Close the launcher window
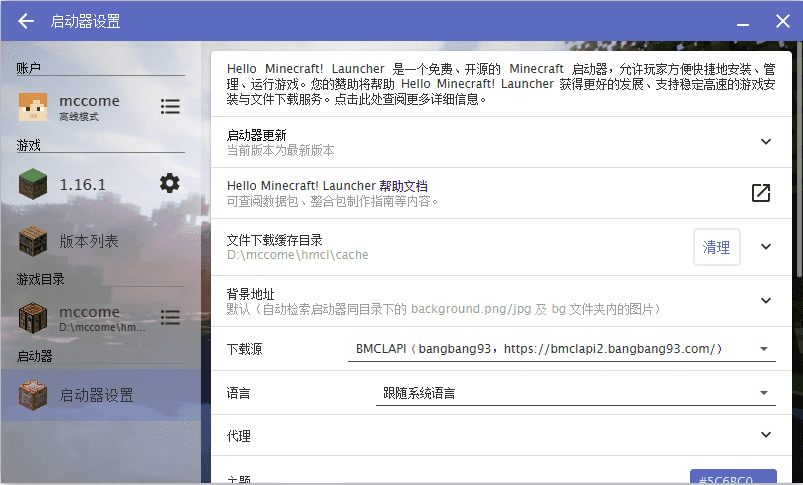The image size is (803, 485). [x=783, y=21]
